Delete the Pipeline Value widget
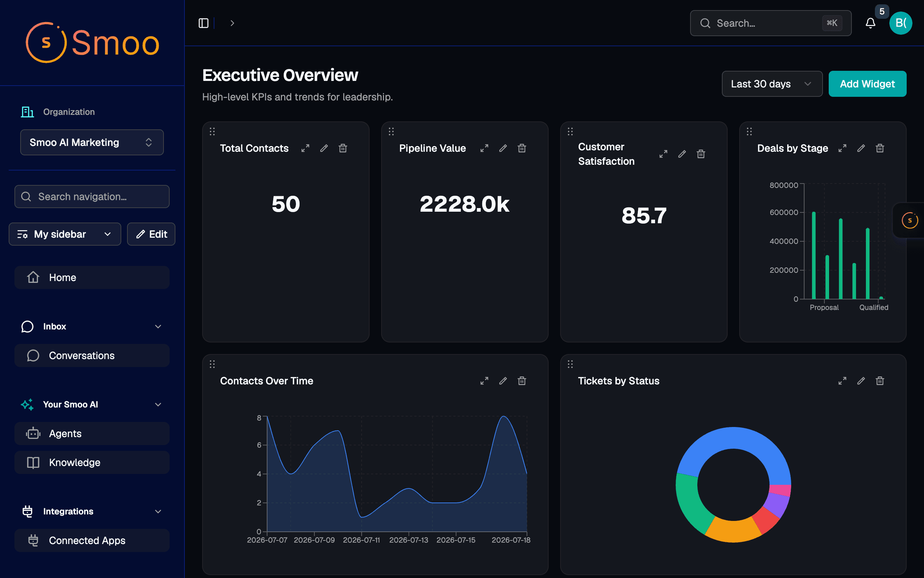924x578 pixels. 522,148
